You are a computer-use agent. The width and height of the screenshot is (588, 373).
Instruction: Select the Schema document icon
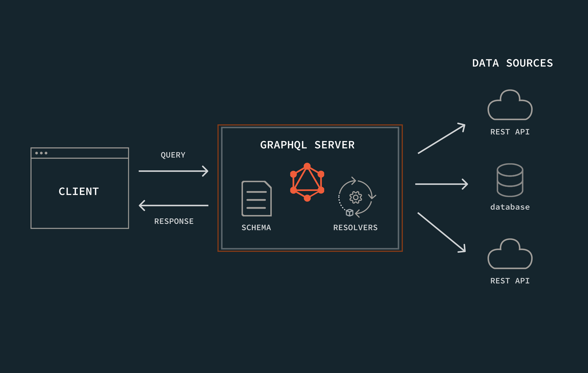257,198
